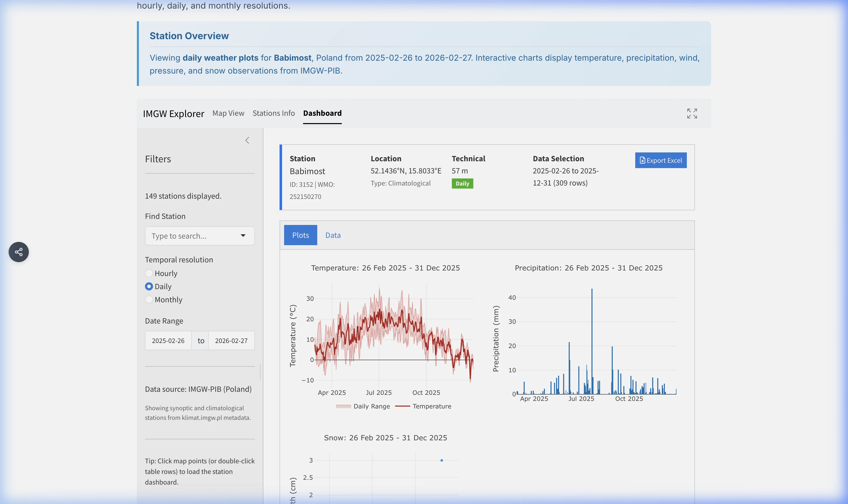Expand the dashboard to fullscreen
The height and width of the screenshot is (504, 848).
[692, 113]
